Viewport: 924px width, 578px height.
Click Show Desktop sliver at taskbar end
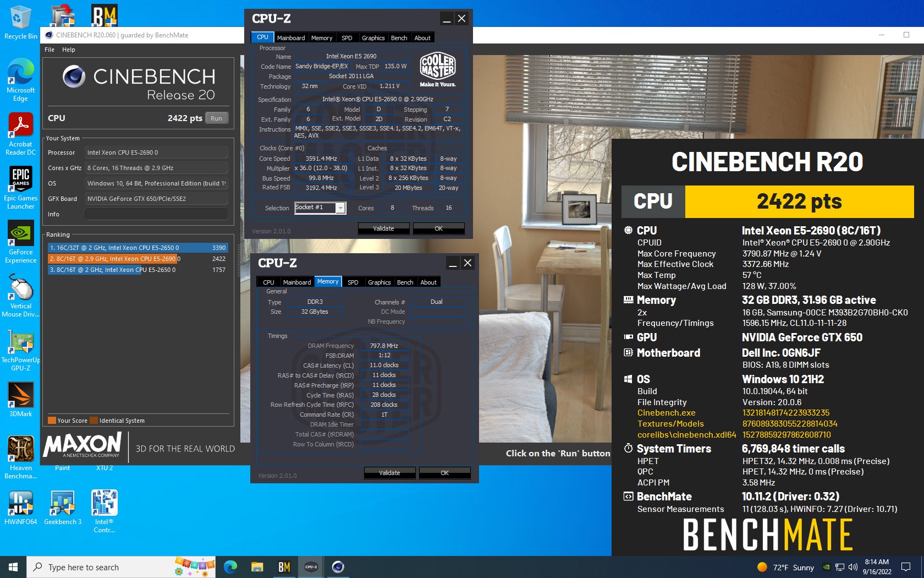(x=922, y=567)
